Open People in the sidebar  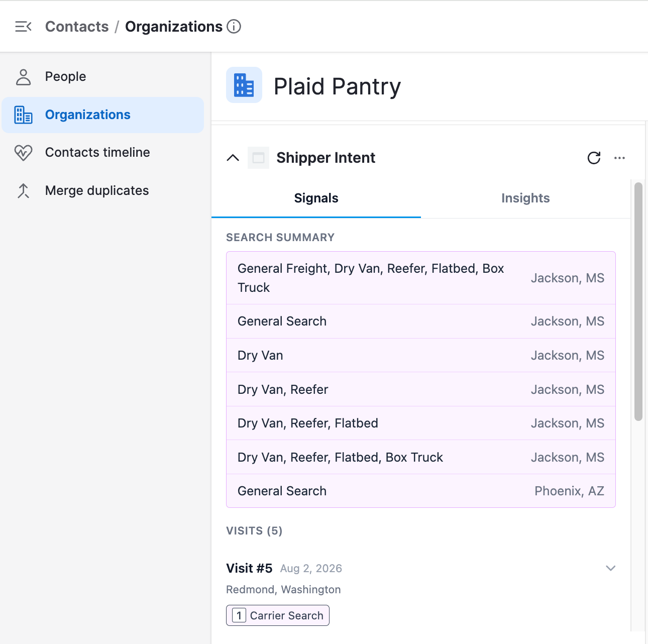(103, 77)
